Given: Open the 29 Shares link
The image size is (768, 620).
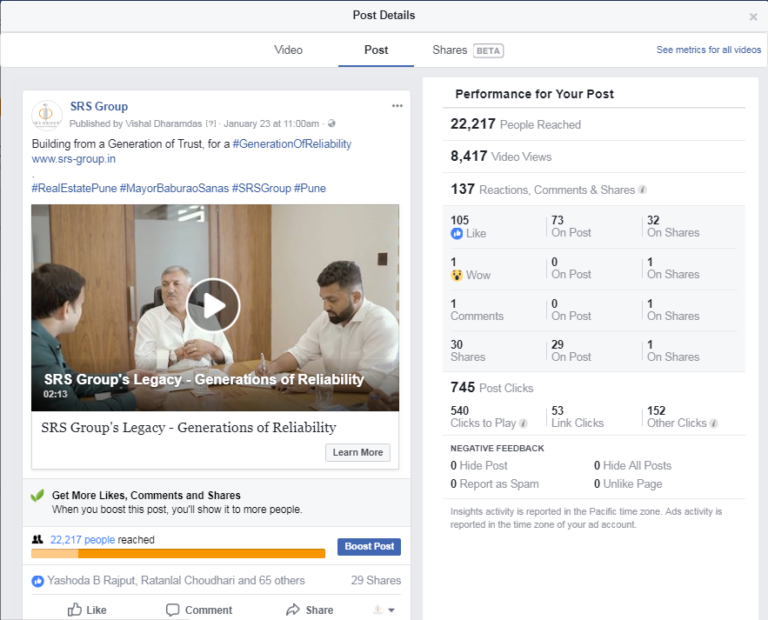Looking at the screenshot, I should 376,580.
